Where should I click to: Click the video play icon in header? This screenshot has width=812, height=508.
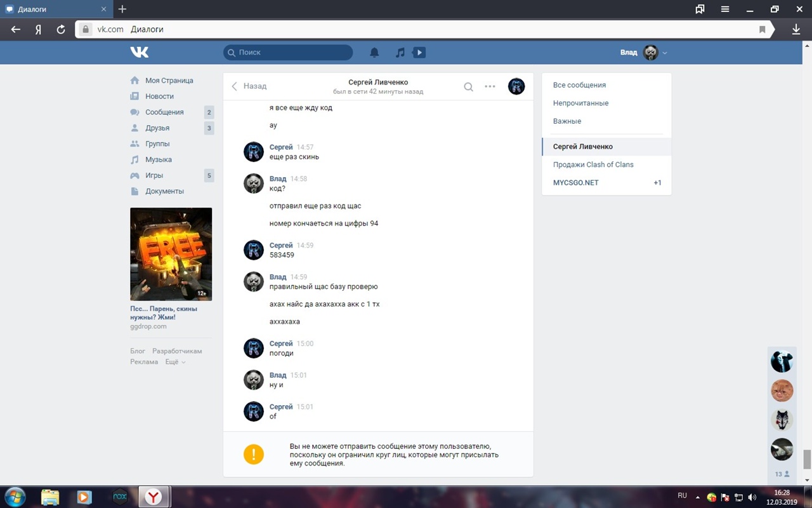tap(419, 53)
